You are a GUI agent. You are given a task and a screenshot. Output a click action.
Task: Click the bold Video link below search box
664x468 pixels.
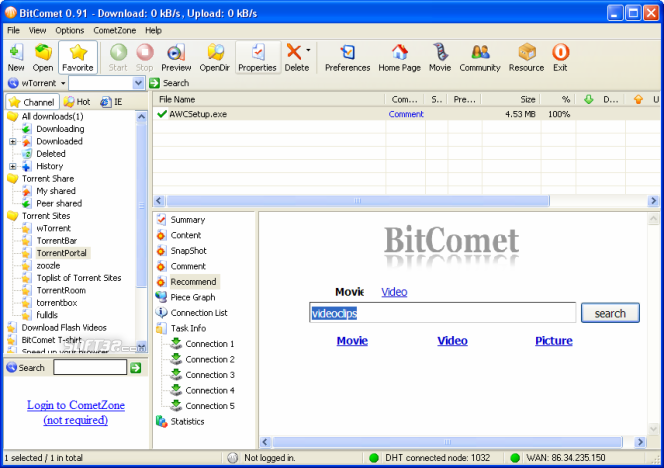[452, 341]
